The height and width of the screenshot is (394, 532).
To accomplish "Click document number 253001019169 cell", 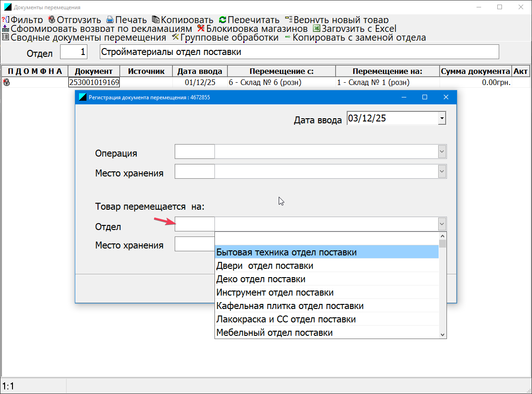I will [94, 82].
